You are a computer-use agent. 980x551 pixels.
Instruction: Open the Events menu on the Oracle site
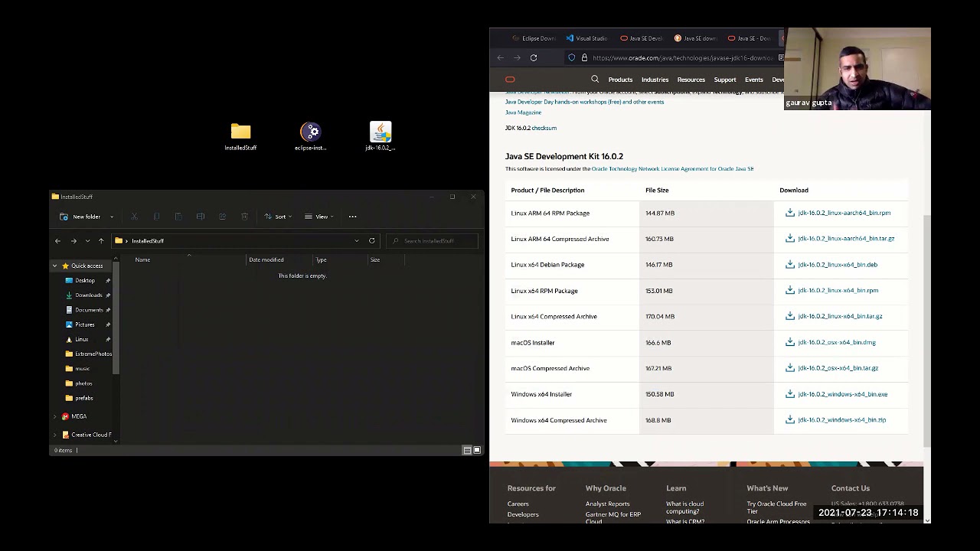(x=754, y=80)
